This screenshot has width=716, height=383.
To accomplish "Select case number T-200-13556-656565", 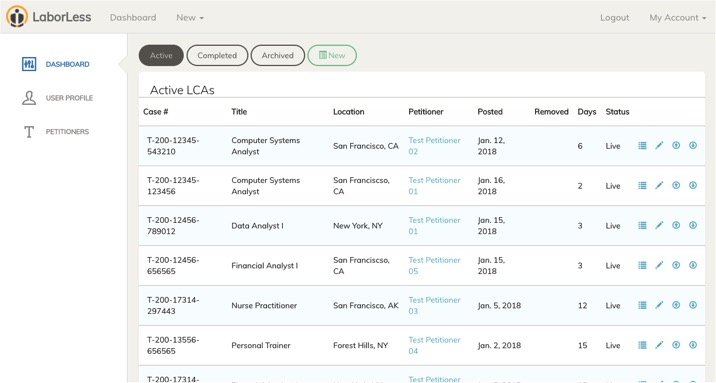I will coord(173,345).
